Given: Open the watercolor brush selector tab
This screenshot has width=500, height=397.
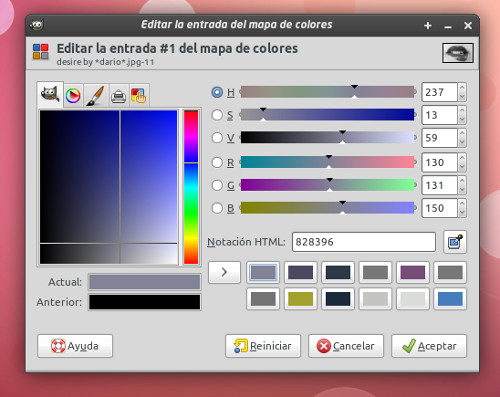Looking at the screenshot, I should point(95,96).
